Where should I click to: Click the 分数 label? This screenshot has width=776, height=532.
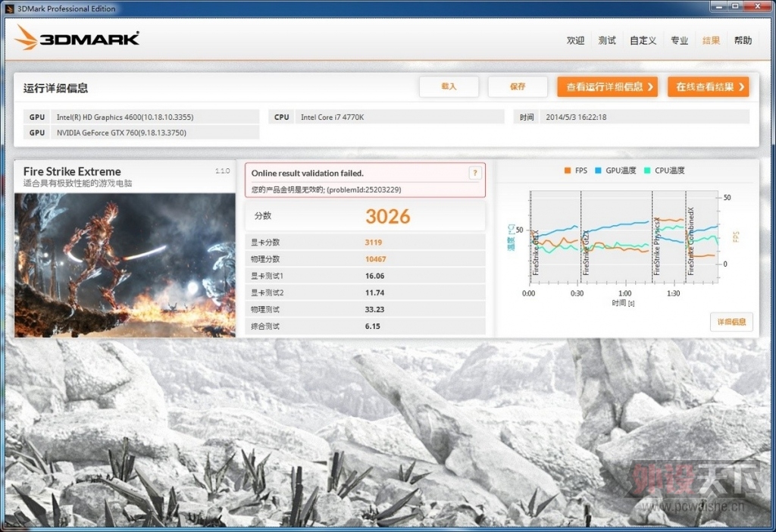pyautogui.click(x=263, y=216)
